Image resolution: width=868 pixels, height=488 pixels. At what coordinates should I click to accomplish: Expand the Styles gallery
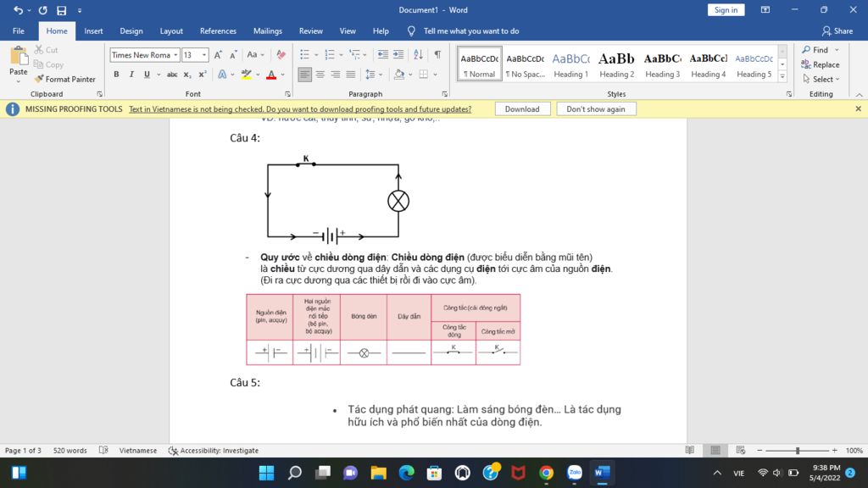click(782, 77)
